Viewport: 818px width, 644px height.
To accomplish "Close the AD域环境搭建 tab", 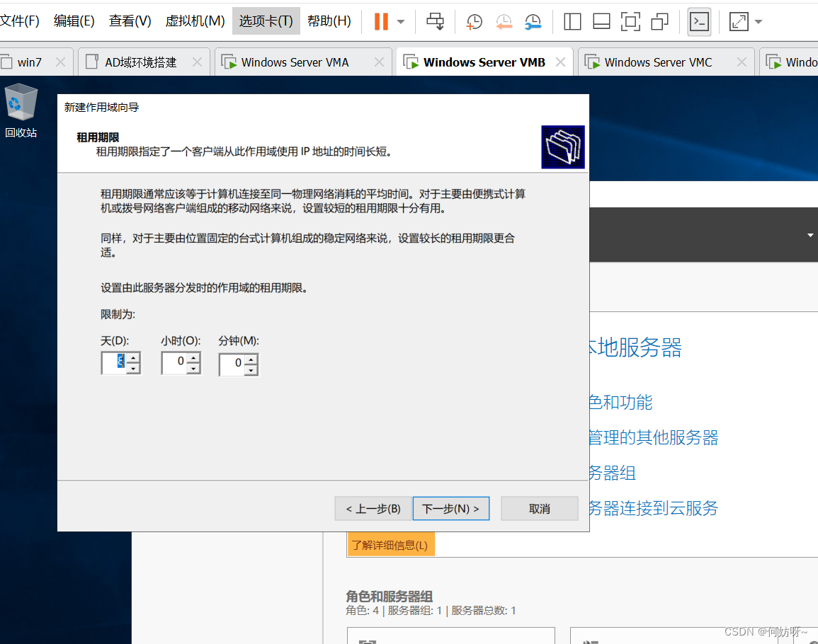I will pos(198,62).
